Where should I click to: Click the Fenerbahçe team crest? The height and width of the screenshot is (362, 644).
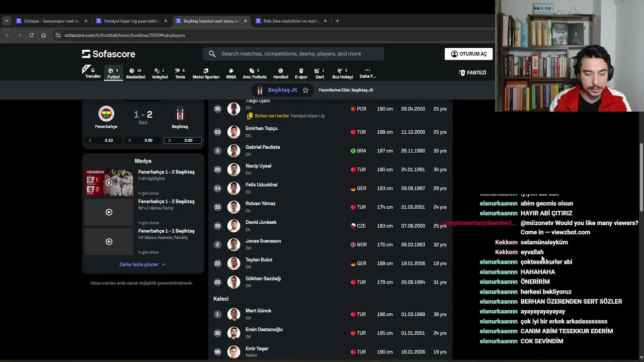106,113
